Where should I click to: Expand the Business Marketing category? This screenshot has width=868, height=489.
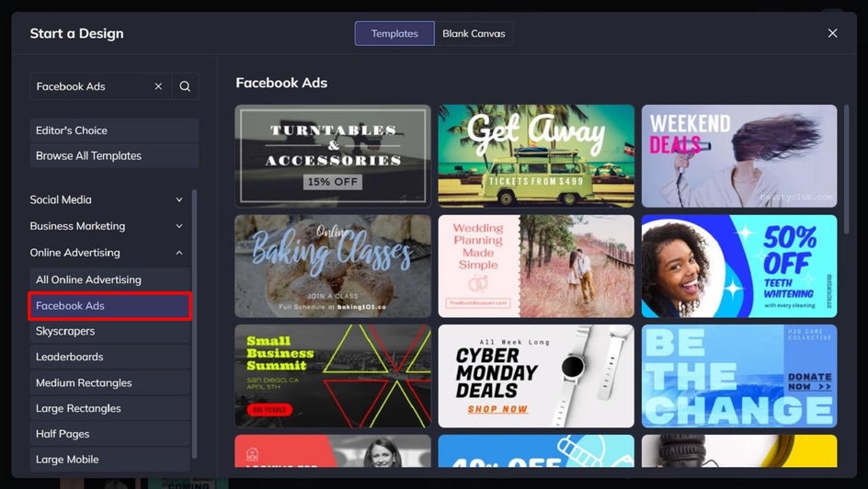click(107, 226)
